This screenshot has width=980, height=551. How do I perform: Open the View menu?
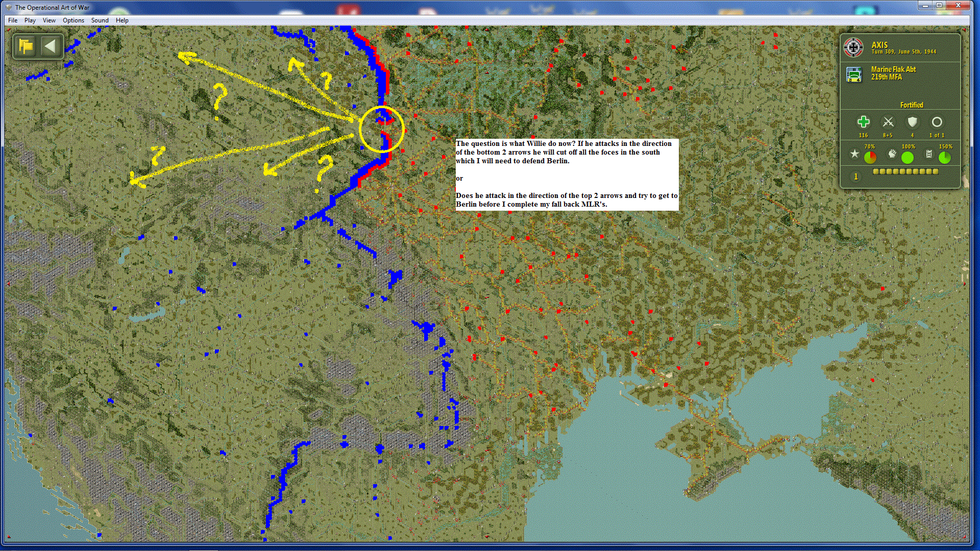(x=49, y=20)
